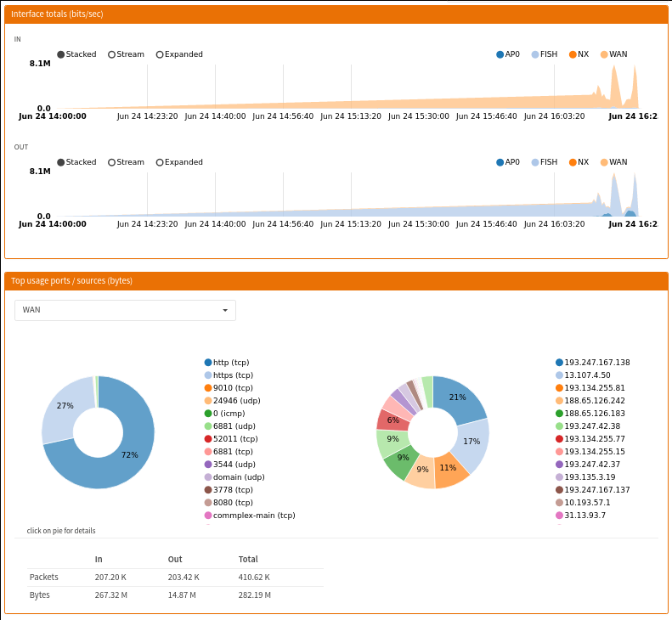
Task: Select Expanded mode in OUT chart
Action: [x=179, y=162]
